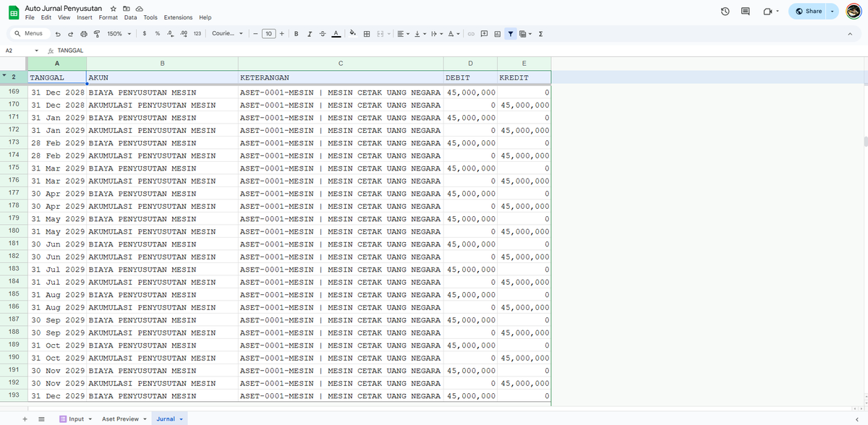Image resolution: width=868 pixels, height=425 pixels.
Task: Click the cloud save status icon
Action: [140, 8]
